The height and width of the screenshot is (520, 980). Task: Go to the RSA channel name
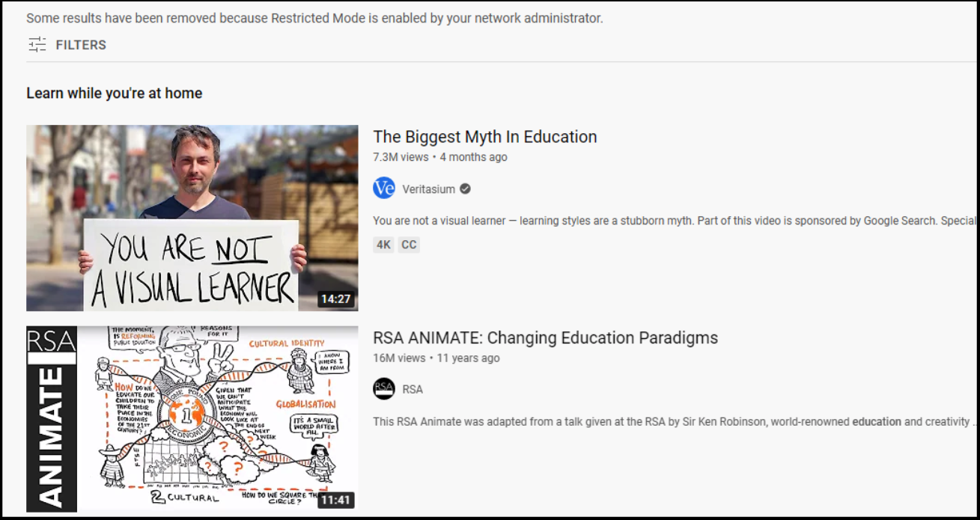point(413,389)
